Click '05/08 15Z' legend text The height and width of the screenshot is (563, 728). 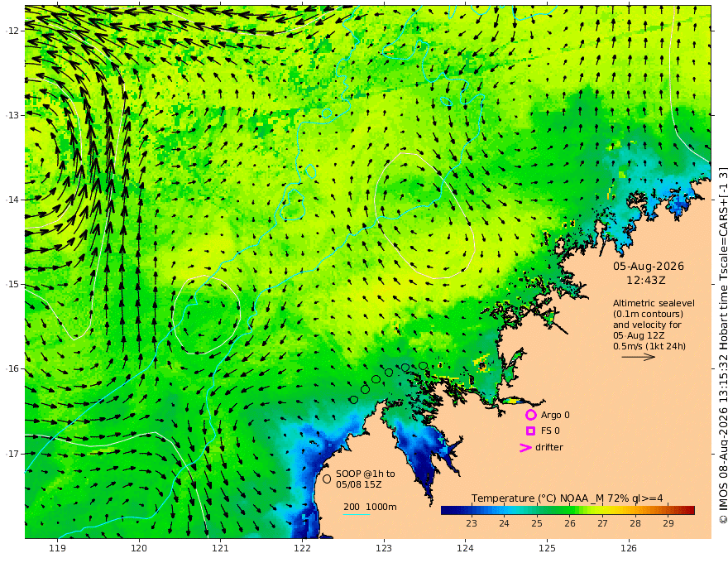(358, 484)
